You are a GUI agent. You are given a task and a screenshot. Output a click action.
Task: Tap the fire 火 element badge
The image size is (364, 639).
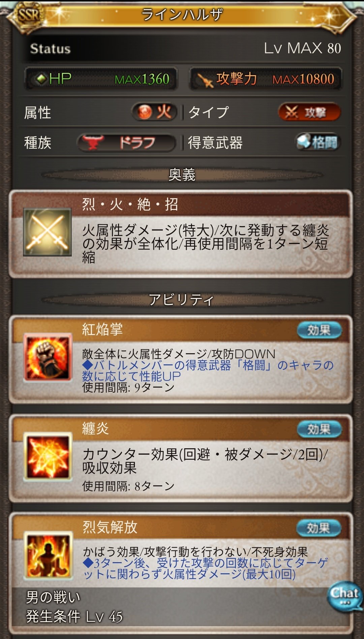pos(154,112)
